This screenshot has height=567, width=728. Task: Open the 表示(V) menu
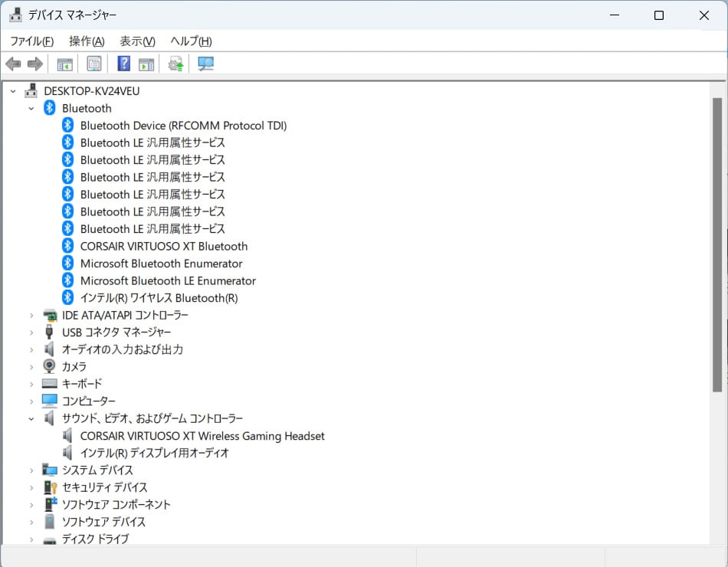(137, 41)
